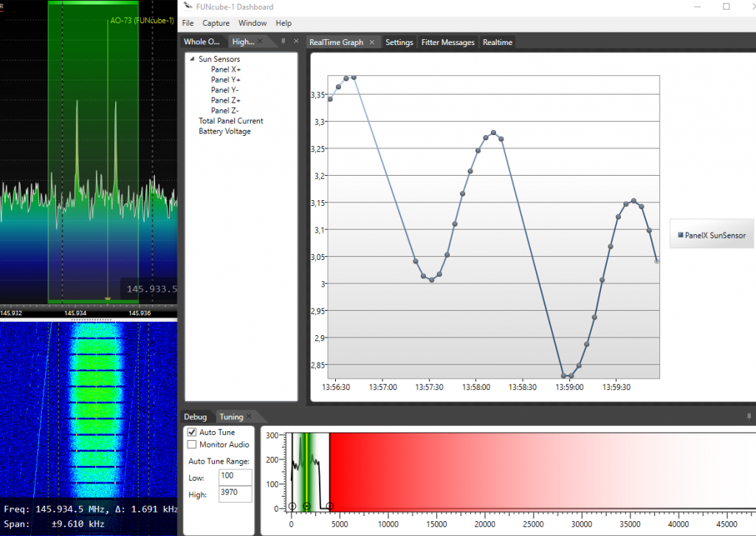This screenshot has height=536, width=756.
Task: Click the Auto Tune Range High field
Action: point(236,493)
